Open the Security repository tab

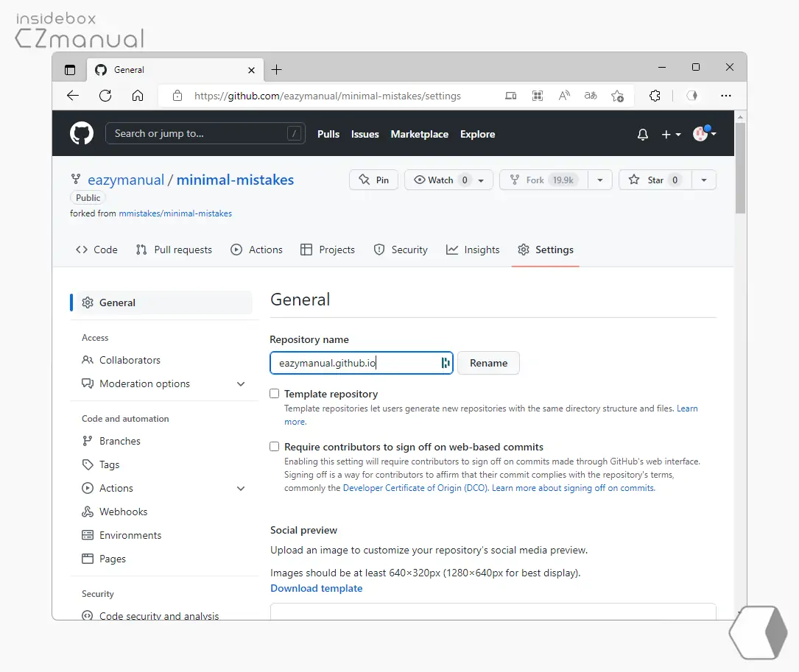(401, 250)
